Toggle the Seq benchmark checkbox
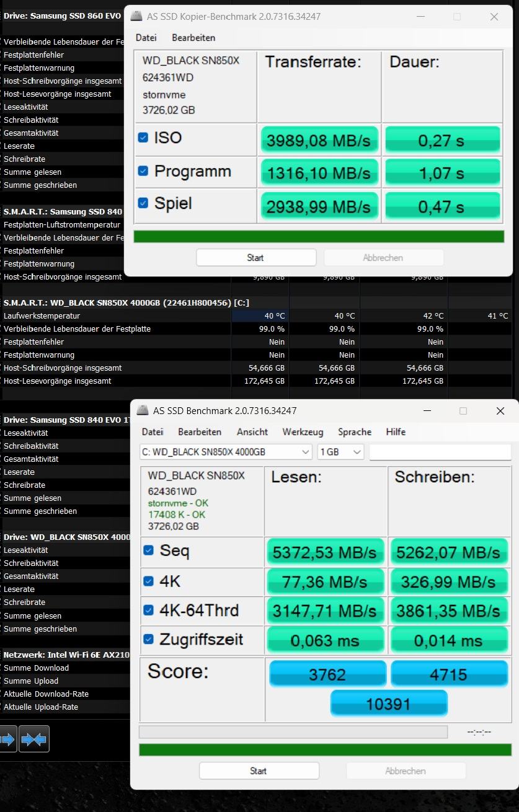Image resolution: width=519 pixels, height=812 pixels. [149, 550]
